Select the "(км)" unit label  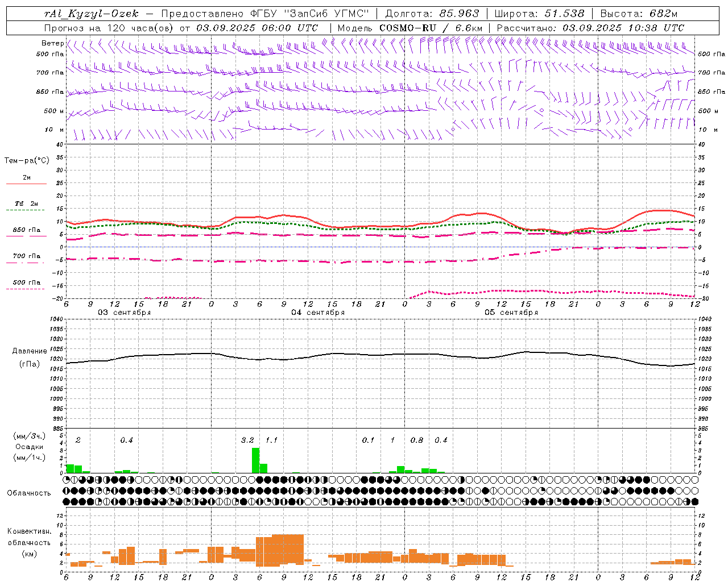pyautogui.click(x=29, y=553)
